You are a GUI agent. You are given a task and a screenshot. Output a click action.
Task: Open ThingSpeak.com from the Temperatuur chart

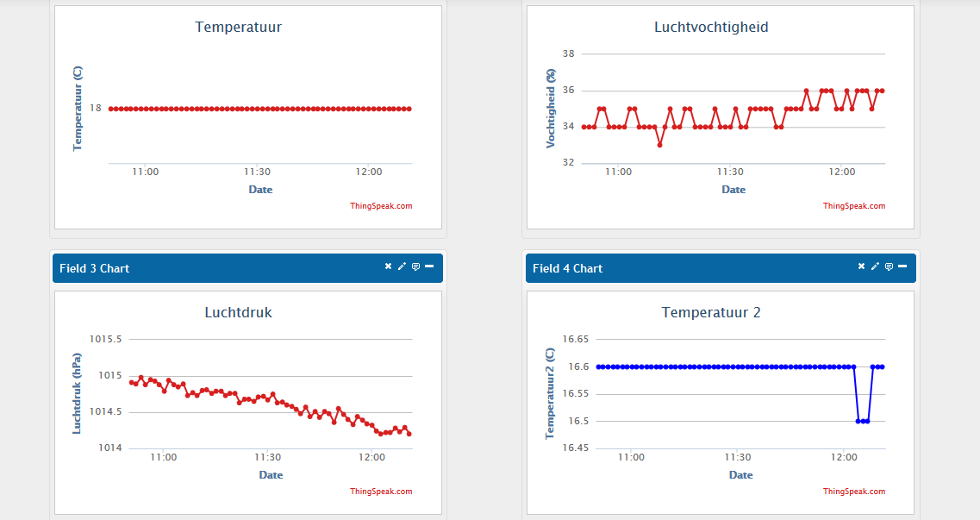click(x=380, y=205)
